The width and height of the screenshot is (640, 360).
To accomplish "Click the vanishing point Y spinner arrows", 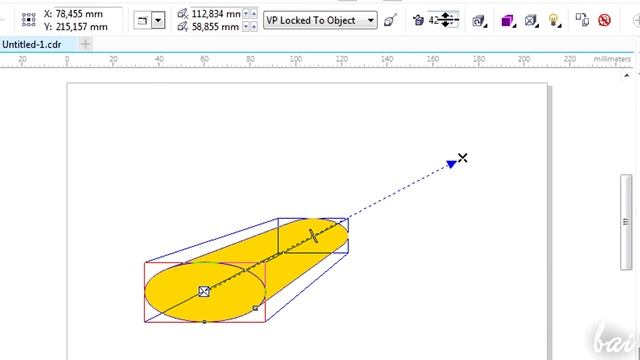I will point(250,27).
